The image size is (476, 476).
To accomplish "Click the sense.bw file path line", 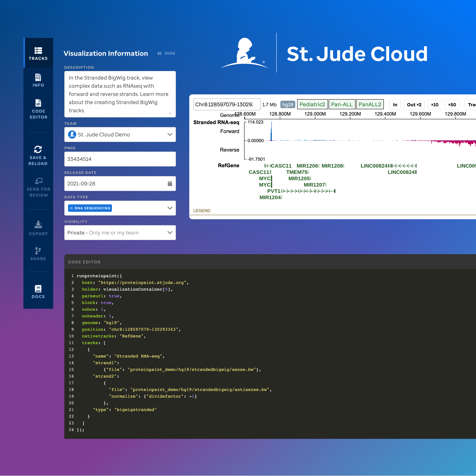I will pyautogui.click(x=182, y=370).
